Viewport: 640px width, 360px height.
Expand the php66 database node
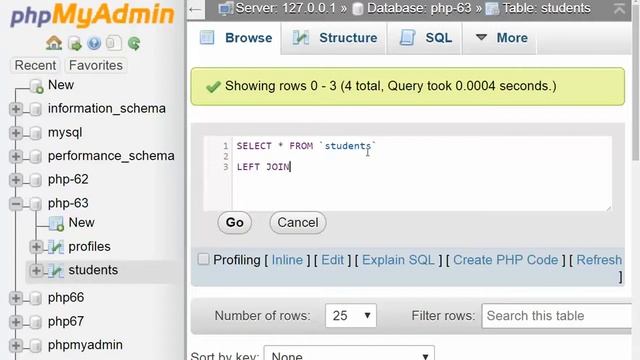(x=16, y=298)
